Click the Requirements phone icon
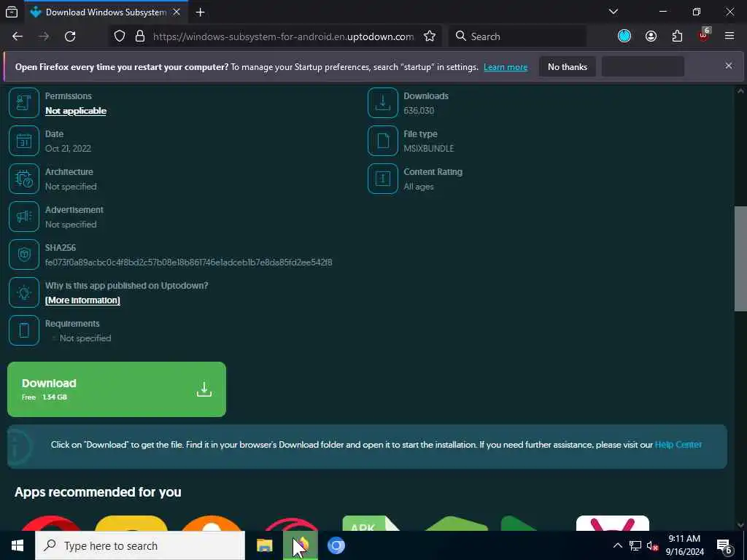 (24, 330)
